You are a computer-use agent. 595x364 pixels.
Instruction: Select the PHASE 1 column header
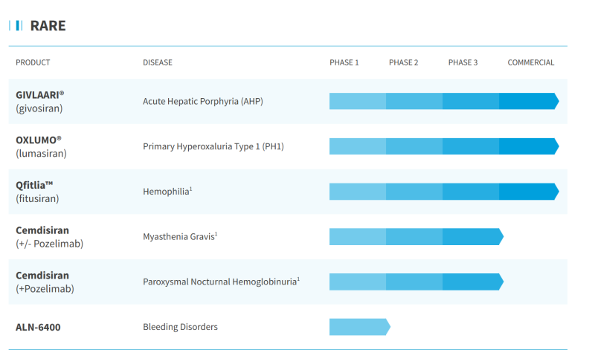(344, 62)
